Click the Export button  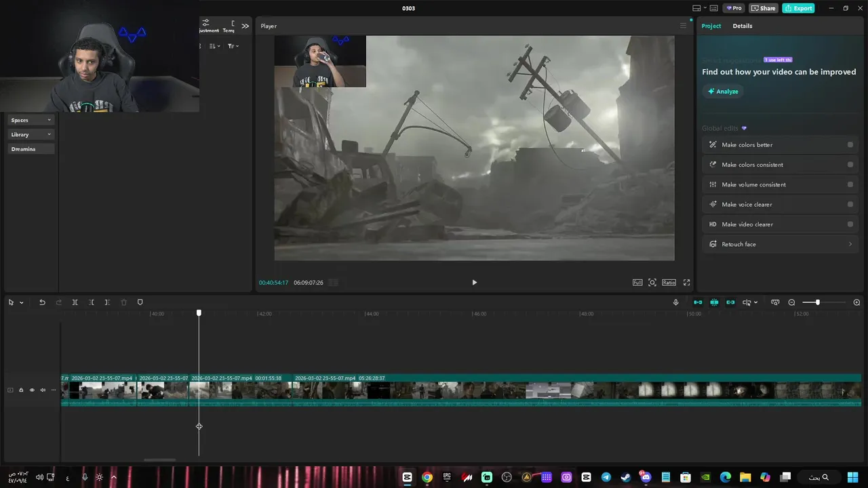[x=798, y=8]
